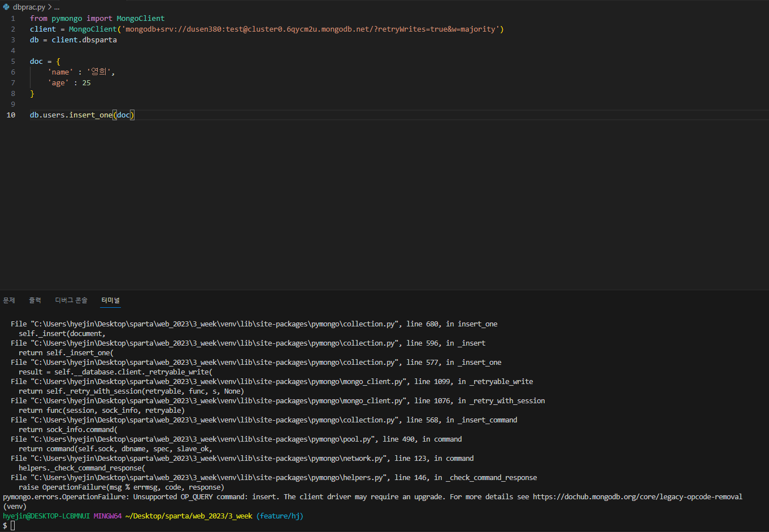Screen dimensions: 769x532
Task: Click the 'self._insert(document,' terminal line
Action: [x=62, y=334]
